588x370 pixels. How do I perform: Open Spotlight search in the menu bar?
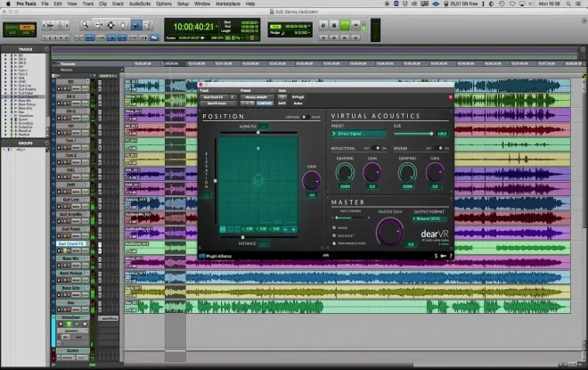(568, 4)
